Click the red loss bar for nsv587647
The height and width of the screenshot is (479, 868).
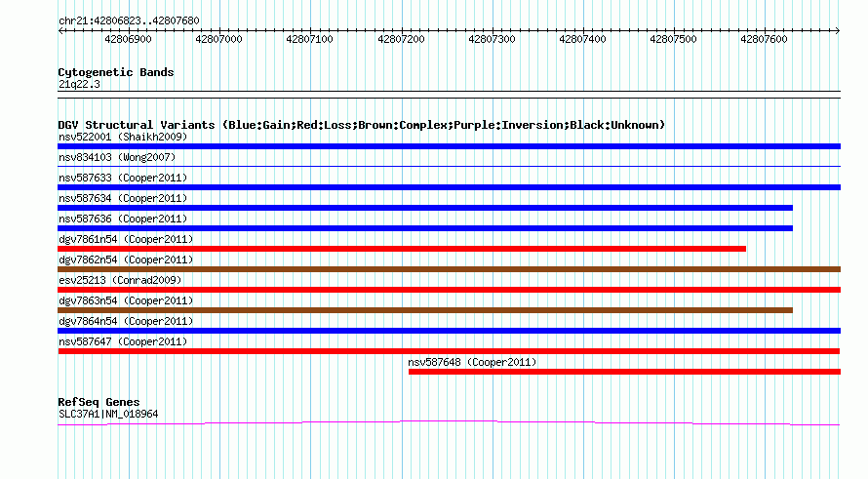click(449, 351)
